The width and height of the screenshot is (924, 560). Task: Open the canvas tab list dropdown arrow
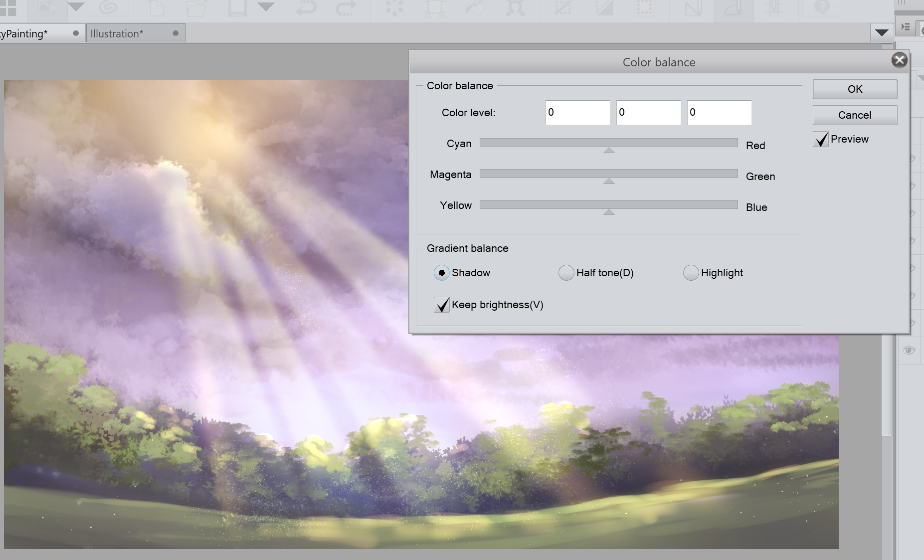coord(881,33)
